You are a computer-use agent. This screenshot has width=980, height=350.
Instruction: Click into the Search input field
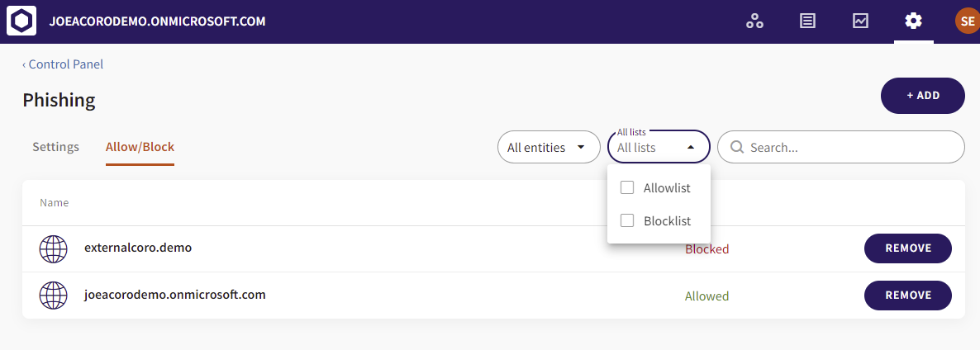(x=840, y=147)
